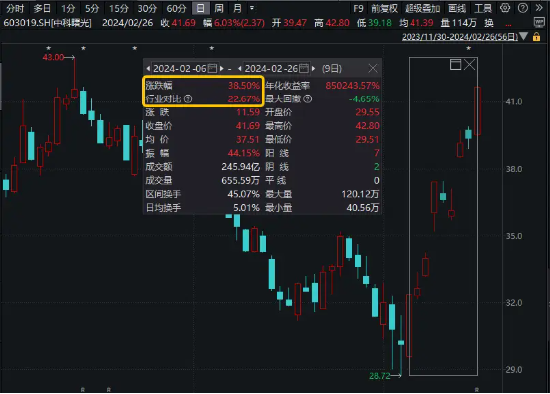The height and width of the screenshot is (394, 550).
Task: Click the 区间换手 value 45.07%
Action: 243,194
